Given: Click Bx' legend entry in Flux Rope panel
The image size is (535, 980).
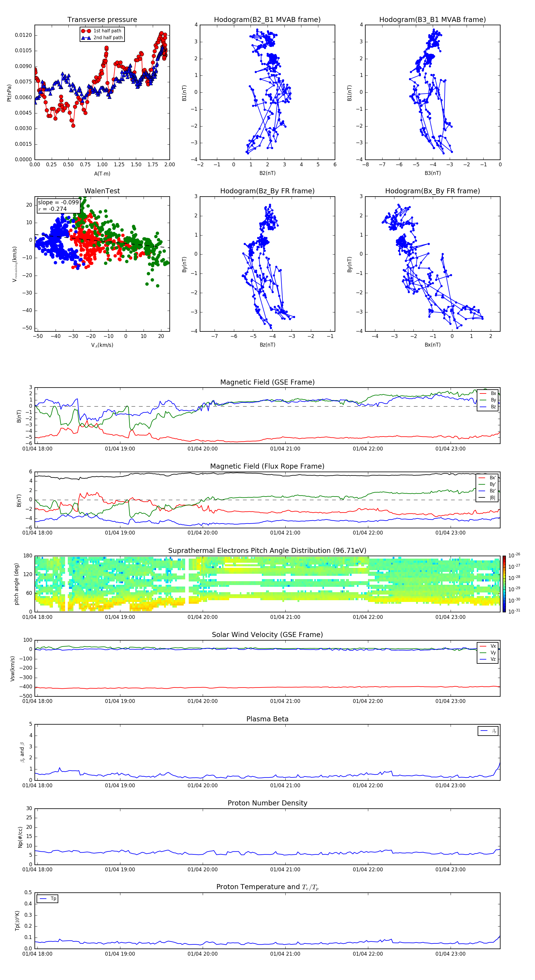Looking at the screenshot, I should pos(487,478).
